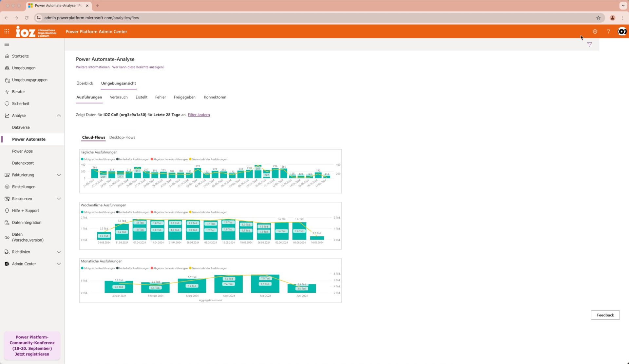Open the app launcher waffle icon

pyautogui.click(x=7, y=31)
